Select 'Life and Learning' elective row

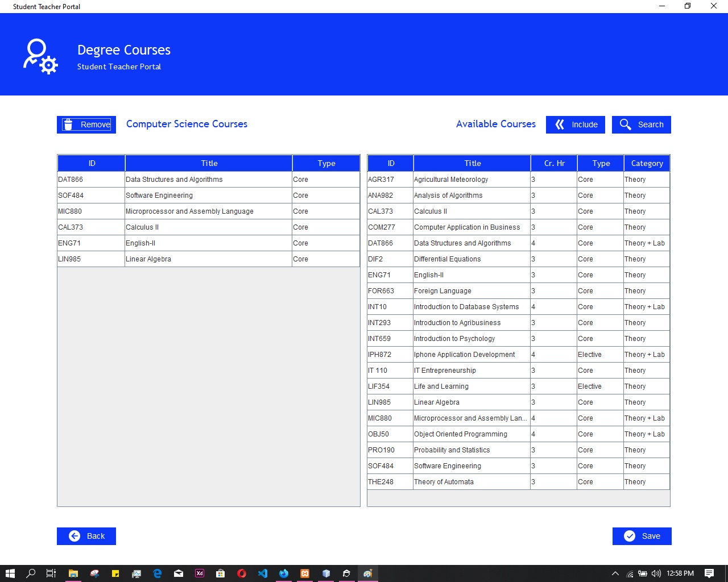coord(519,386)
